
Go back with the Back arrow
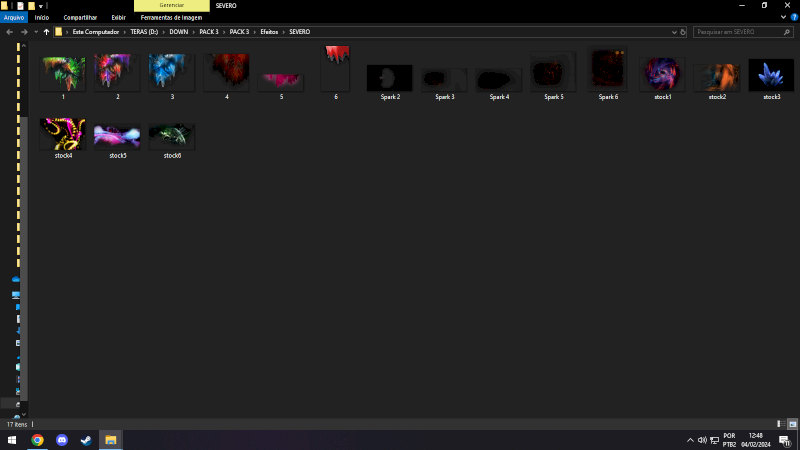9,32
